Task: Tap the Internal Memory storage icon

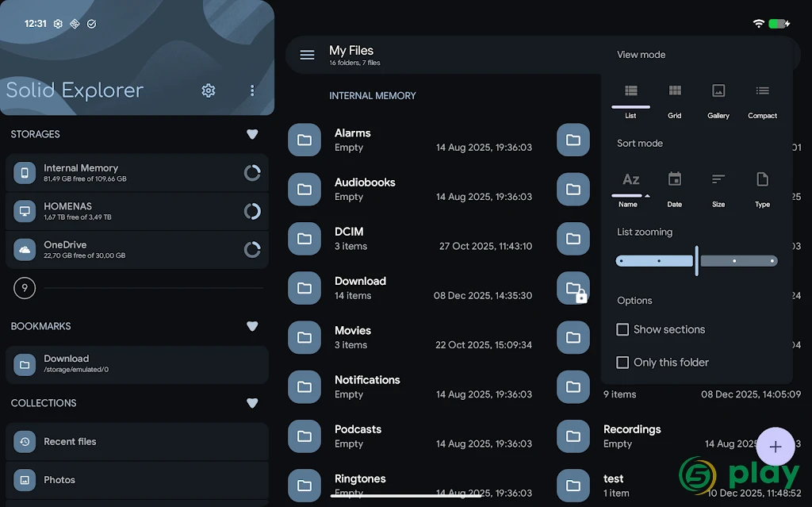Action: [x=25, y=173]
